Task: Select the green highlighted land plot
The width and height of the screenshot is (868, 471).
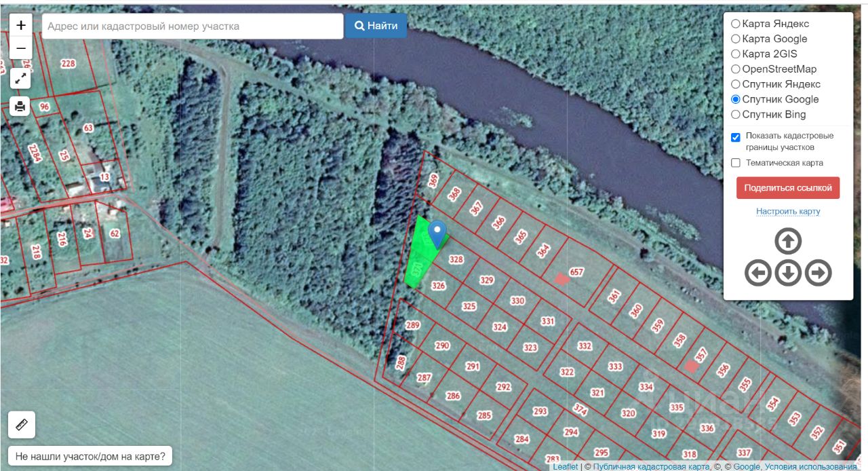Action: click(x=420, y=255)
